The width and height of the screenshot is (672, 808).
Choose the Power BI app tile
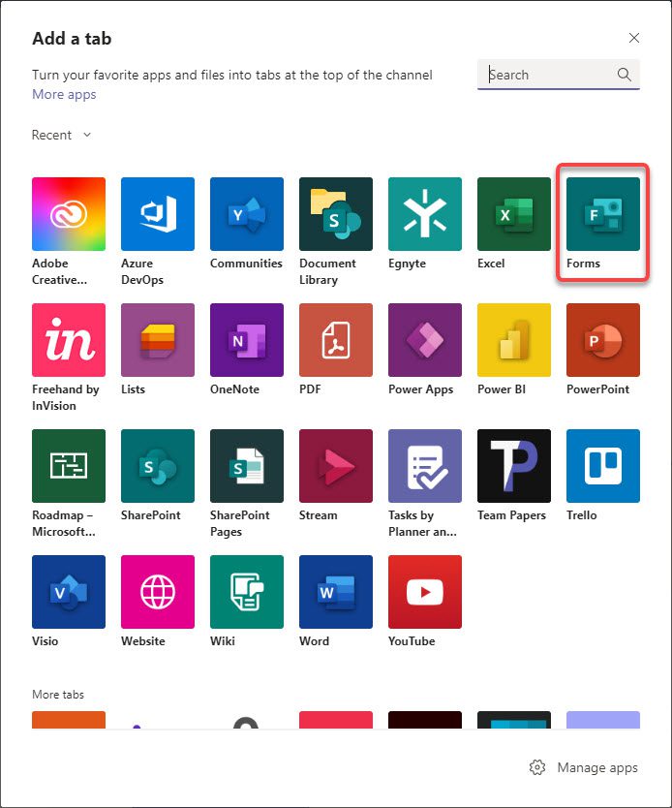pos(513,340)
